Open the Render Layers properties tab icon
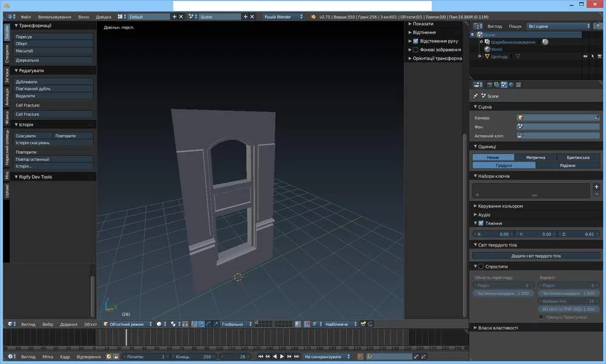Image resolution: width=606 pixels, height=364 pixels. (497, 84)
